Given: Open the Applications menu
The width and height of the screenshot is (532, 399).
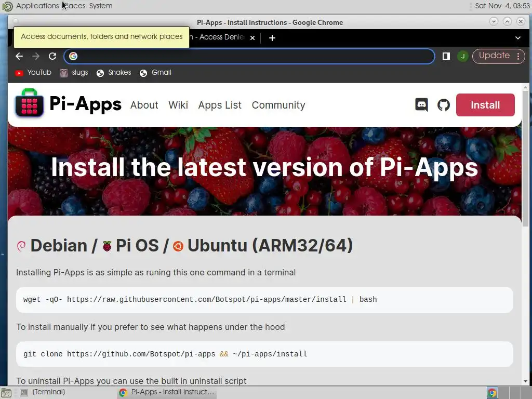Looking at the screenshot, I should coord(37,6).
